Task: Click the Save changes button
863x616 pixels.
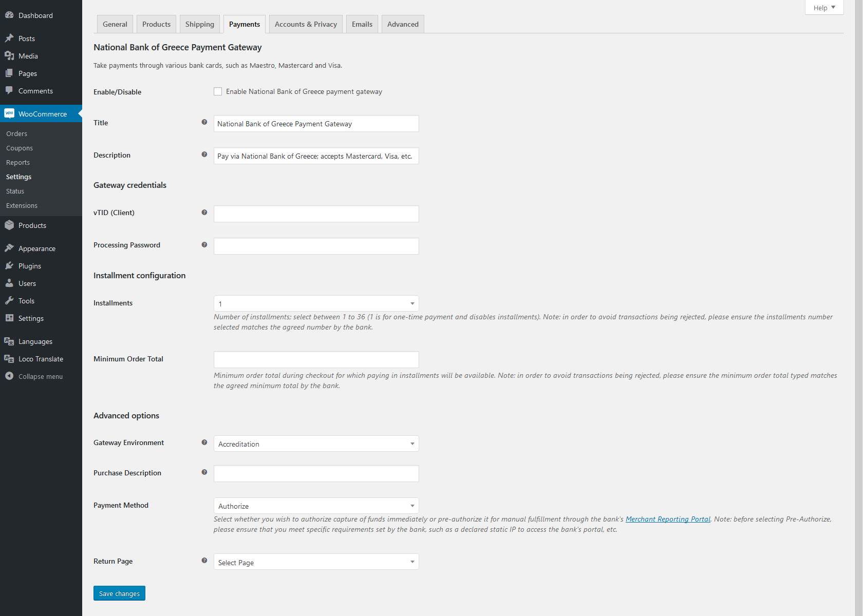Action: click(x=119, y=593)
